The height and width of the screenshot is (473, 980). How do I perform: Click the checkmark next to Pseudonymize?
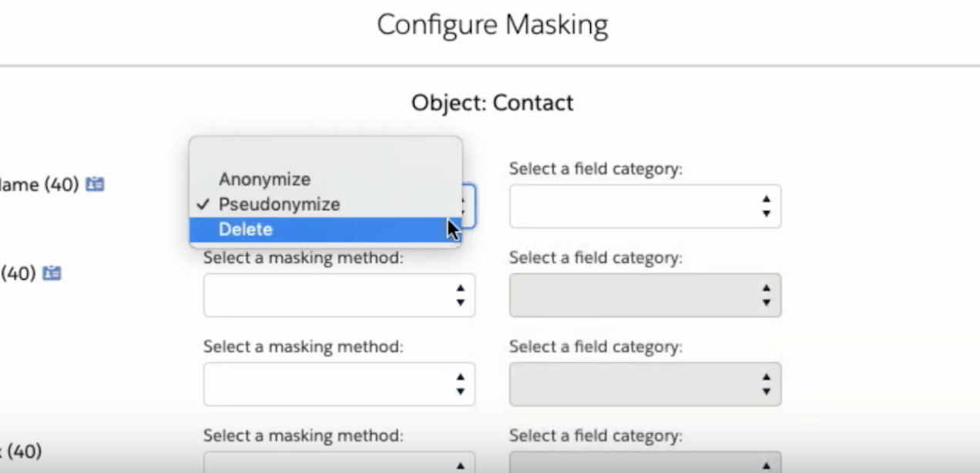point(203,204)
